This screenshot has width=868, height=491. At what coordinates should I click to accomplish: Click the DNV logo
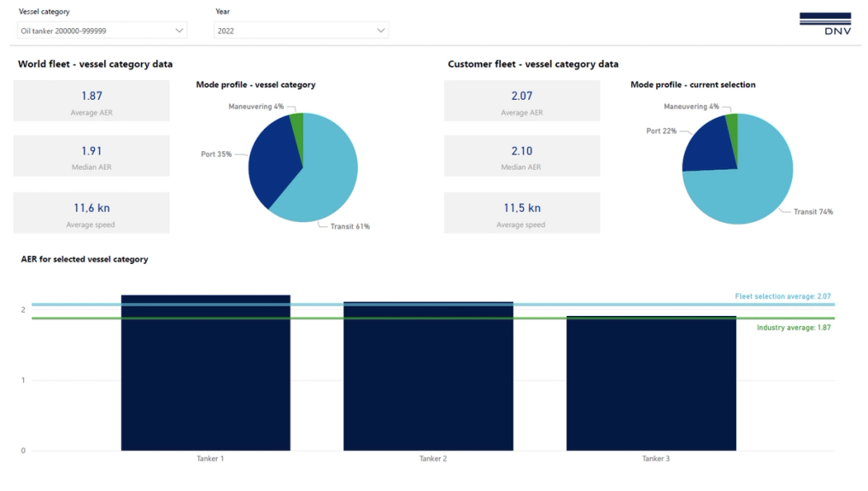824,24
